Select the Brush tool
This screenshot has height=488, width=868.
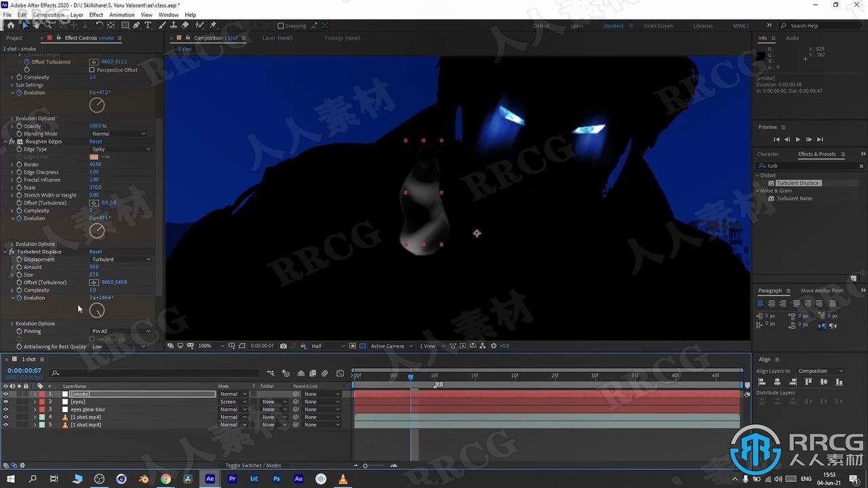click(162, 25)
